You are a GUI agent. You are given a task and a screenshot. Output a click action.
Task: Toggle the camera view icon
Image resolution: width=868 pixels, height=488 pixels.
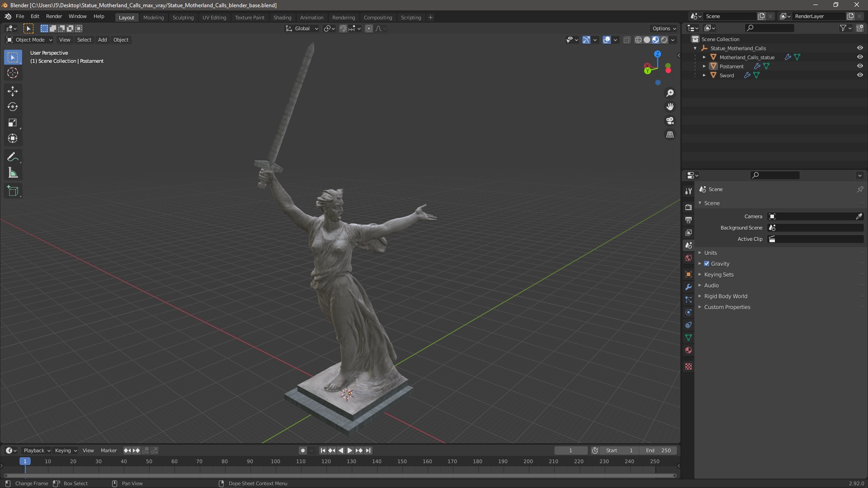pos(670,121)
